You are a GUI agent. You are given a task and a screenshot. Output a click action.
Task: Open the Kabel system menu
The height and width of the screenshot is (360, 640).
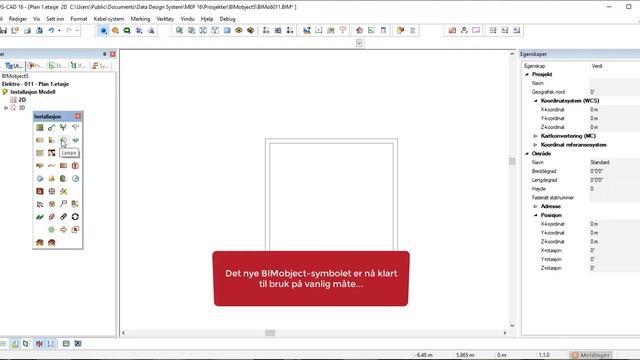point(109,19)
